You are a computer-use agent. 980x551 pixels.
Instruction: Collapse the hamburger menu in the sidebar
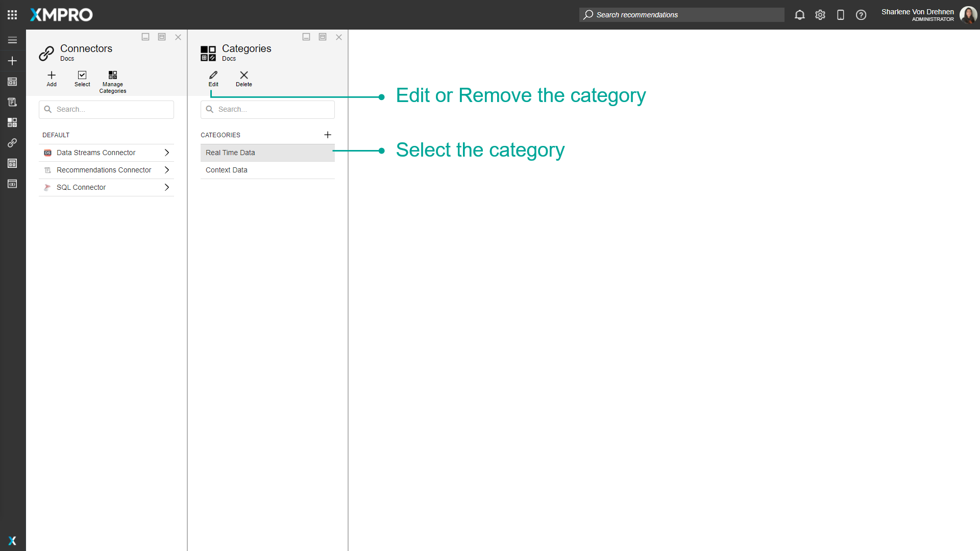pos(12,40)
